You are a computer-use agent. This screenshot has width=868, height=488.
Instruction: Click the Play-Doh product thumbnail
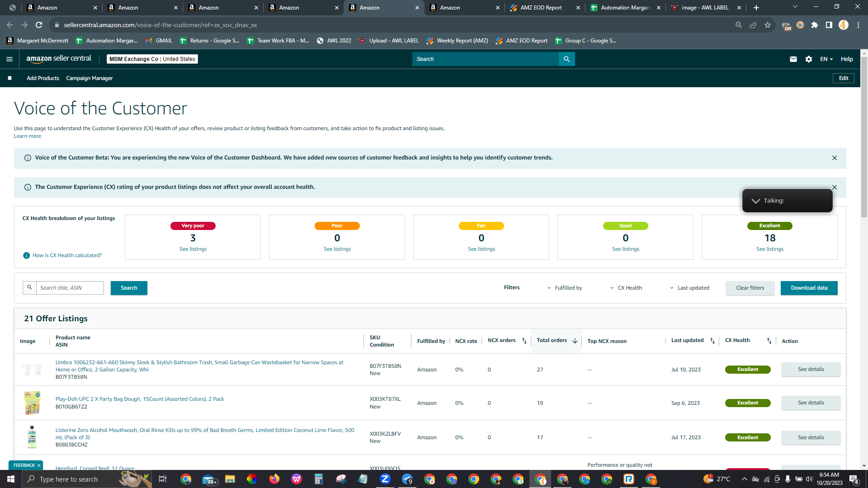32,403
